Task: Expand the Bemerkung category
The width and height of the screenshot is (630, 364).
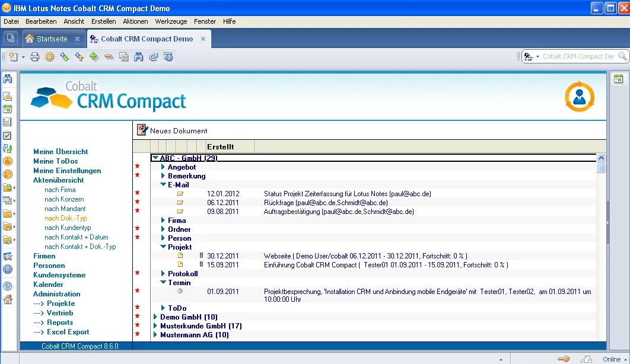Action: click(163, 176)
